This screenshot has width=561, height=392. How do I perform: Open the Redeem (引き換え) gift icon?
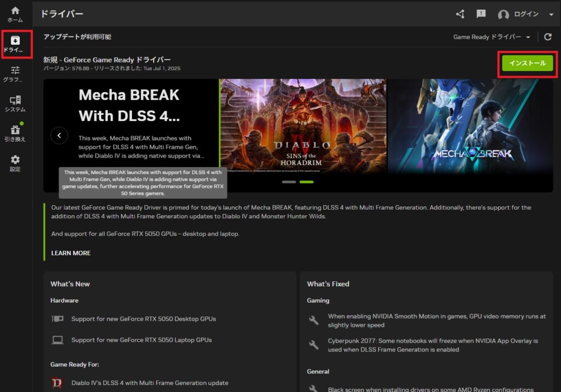click(x=15, y=132)
